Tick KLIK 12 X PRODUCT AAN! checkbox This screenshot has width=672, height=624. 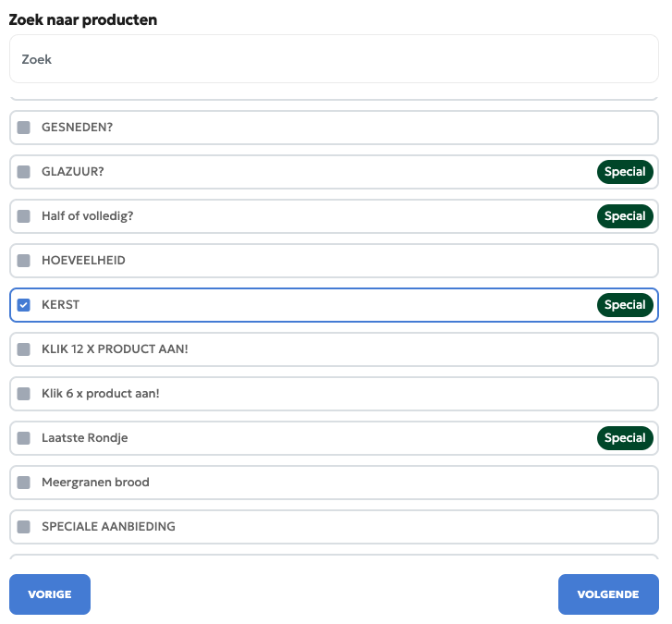24,349
